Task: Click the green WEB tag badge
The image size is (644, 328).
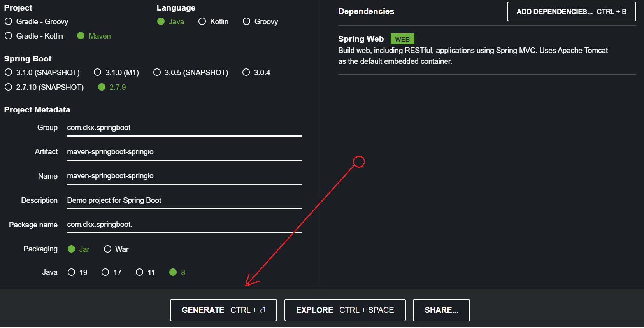Action: 402,39
